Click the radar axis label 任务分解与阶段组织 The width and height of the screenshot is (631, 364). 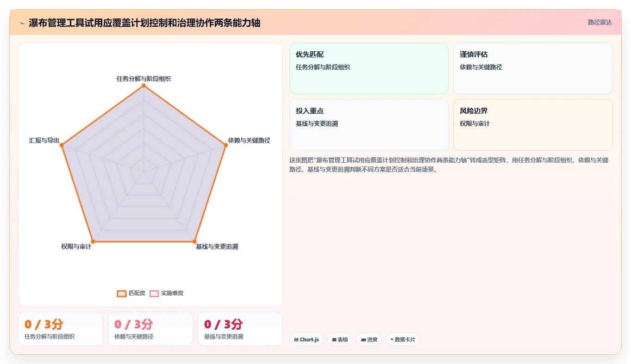click(x=144, y=79)
